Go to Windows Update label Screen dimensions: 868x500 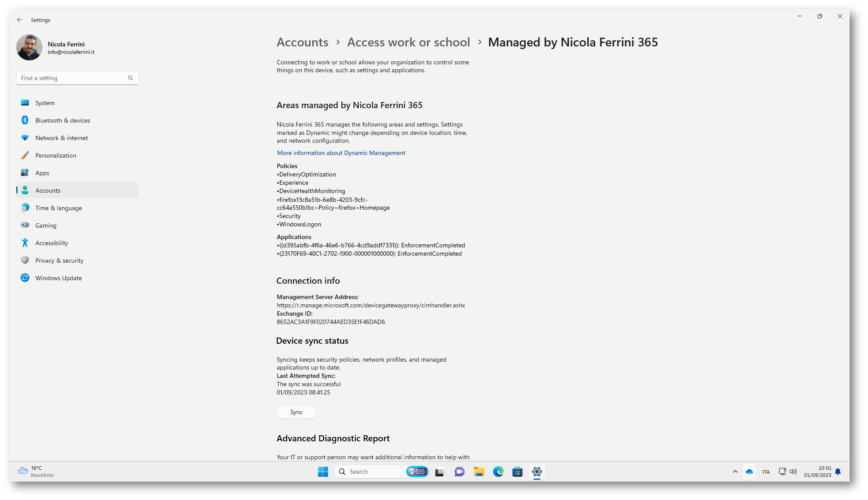[x=58, y=278]
